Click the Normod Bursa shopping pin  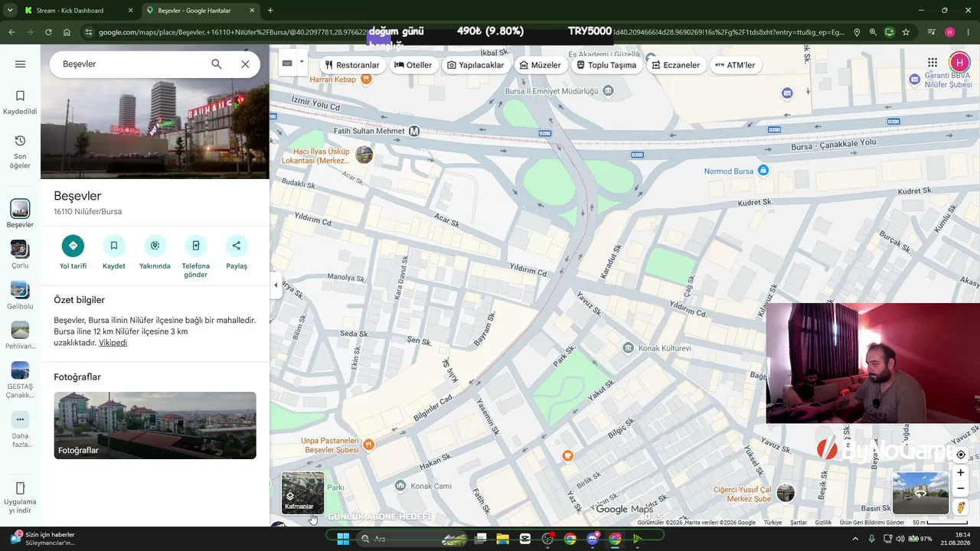click(763, 171)
